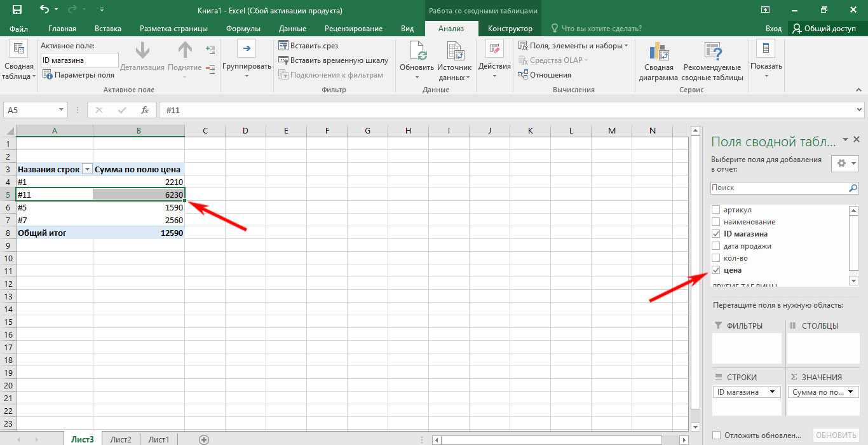Click Insert Timeline (Вставить временную шкалу) icon
Screen dimensions: 868x445
click(x=283, y=60)
